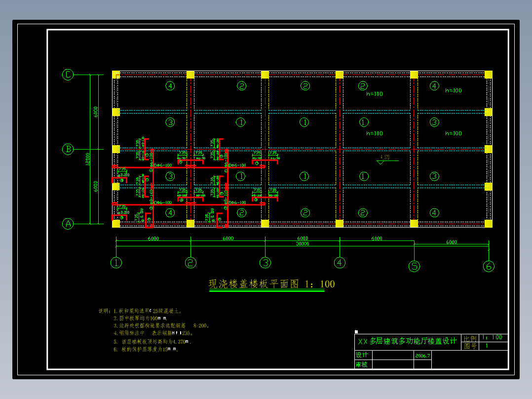Click the 1:100 scale value in title block

pos(492,337)
